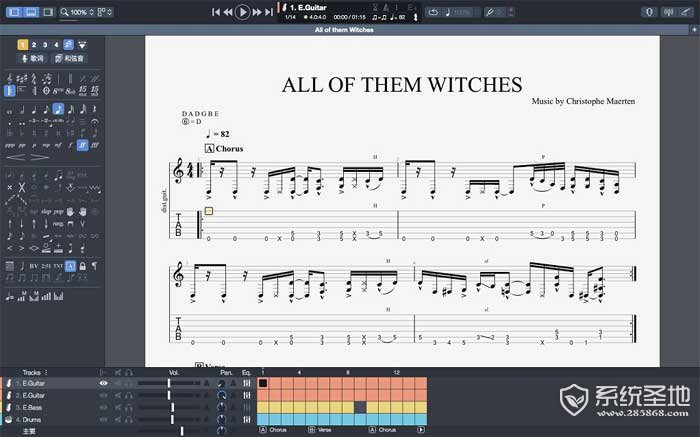Add a new file tab with plus
Image resolution: width=700 pixels, height=437 pixels.
(x=694, y=29)
